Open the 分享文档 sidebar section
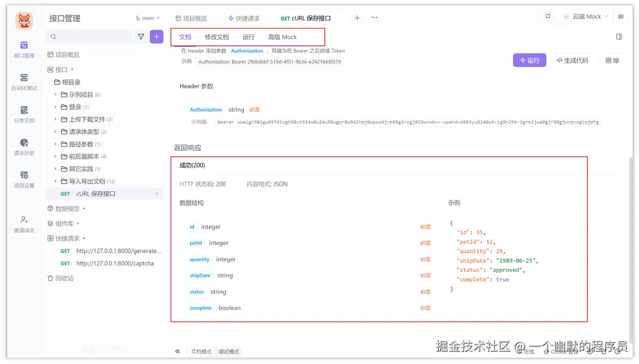639x364 pixels. point(24,114)
